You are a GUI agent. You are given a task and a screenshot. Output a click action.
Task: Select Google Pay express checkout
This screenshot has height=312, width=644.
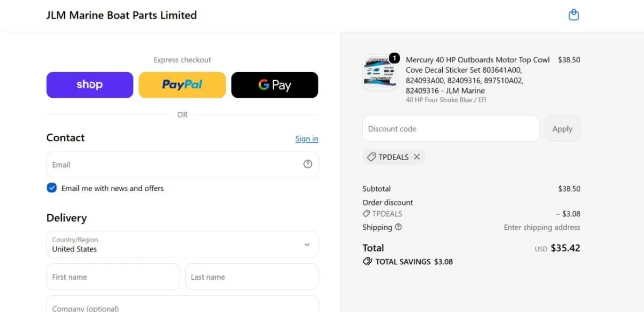pos(275,85)
